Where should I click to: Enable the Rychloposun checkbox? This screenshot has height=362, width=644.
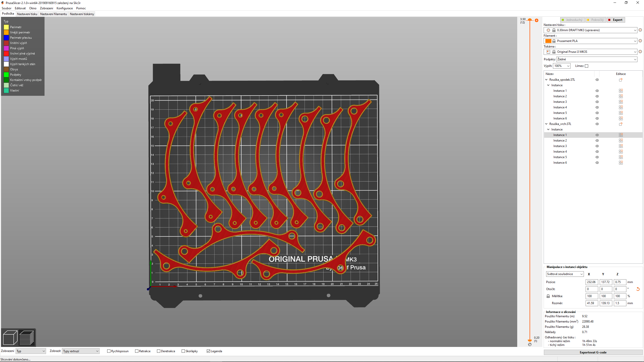[x=109, y=351]
